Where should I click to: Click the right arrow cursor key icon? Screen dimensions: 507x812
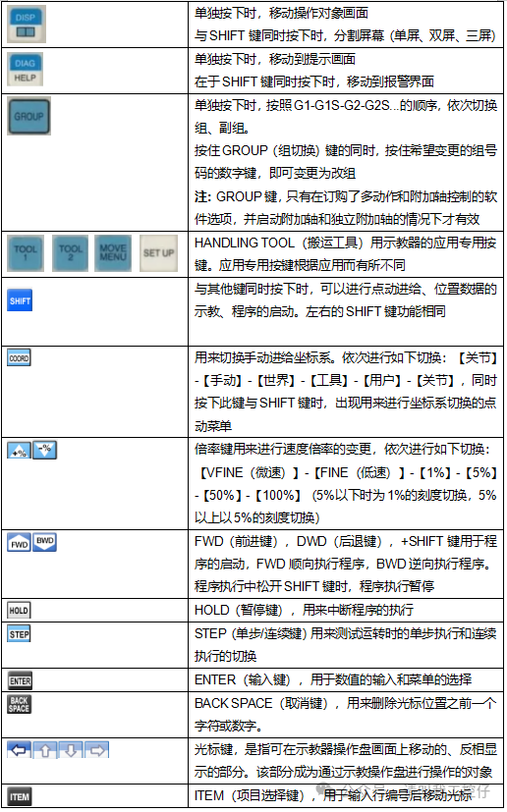[97, 750]
